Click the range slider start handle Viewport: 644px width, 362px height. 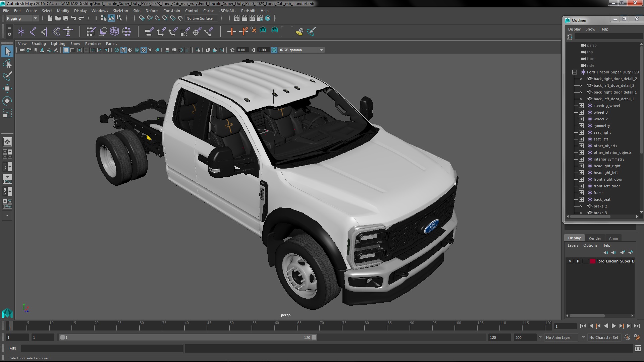62,338
